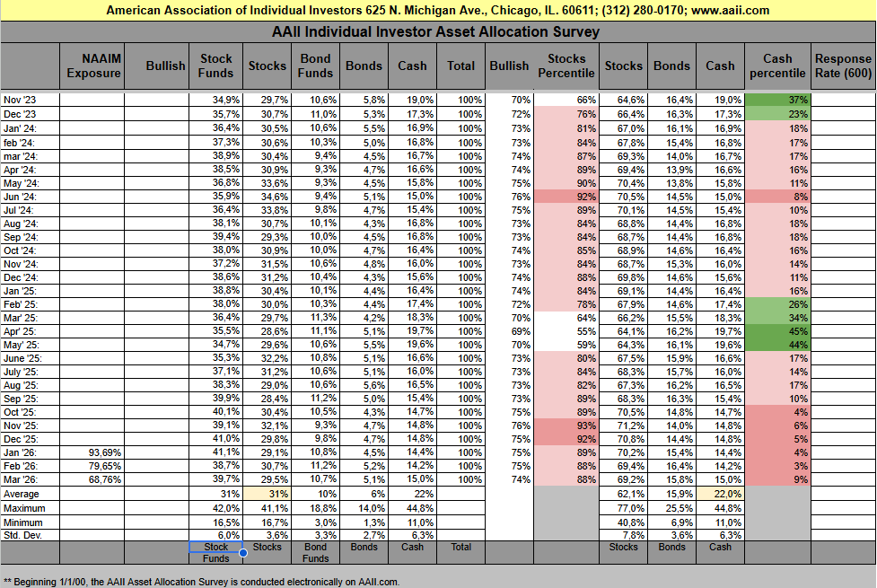Select the Jan '26 NAAIM value 93,69%
The width and height of the screenshot is (877, 588).
pyautogui.click(x=93, y=453)
